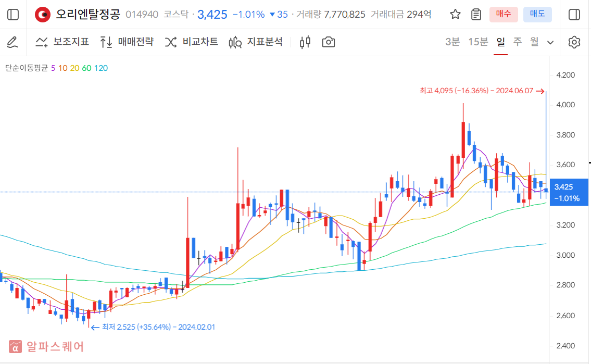
Task: Open 지표분석 indicator analysis tool
Action: [x=256, y=42]
